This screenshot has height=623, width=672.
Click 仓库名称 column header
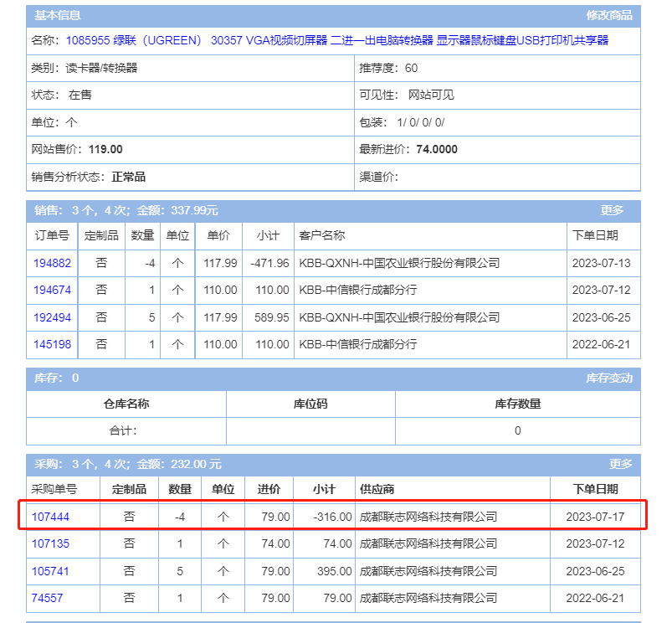tap(126, 404)
